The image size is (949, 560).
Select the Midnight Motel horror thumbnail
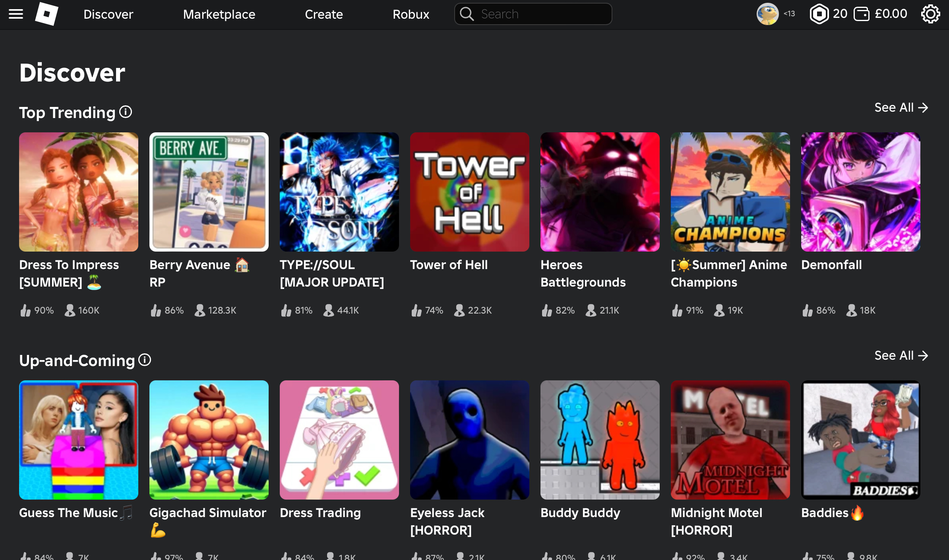(x=730, y=440)
